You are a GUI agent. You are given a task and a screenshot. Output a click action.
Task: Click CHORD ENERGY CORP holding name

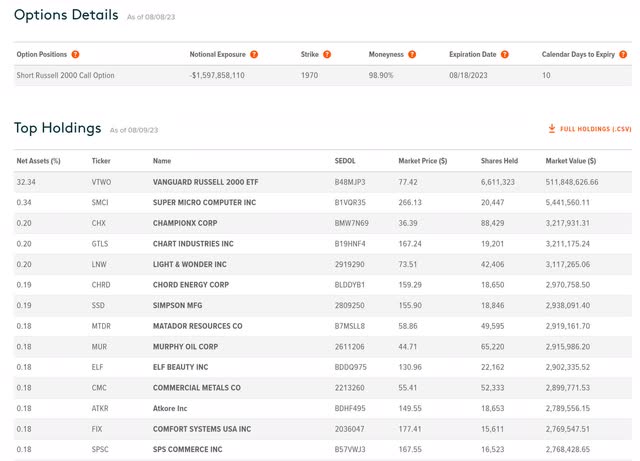coord(191,285)
